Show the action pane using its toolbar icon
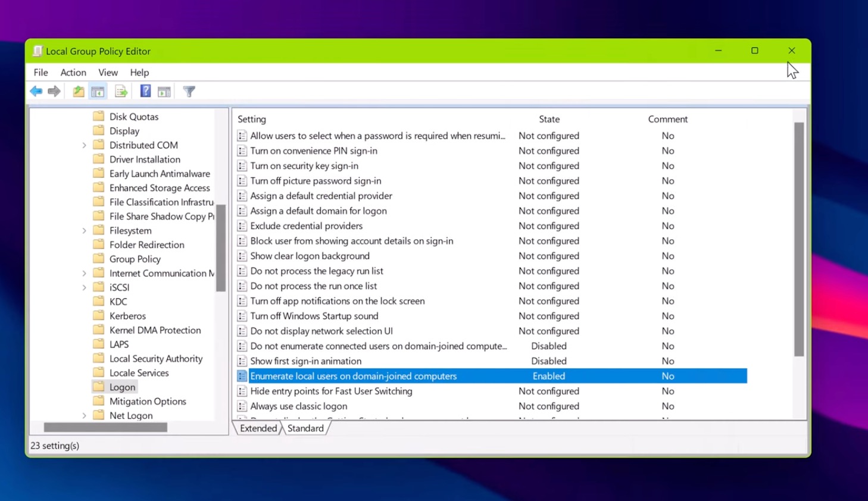868x501 pixels. 164,91
